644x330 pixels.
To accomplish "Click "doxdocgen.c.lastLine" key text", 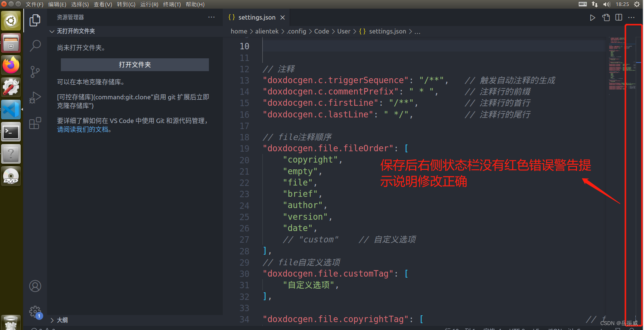I will click(317, 114).
